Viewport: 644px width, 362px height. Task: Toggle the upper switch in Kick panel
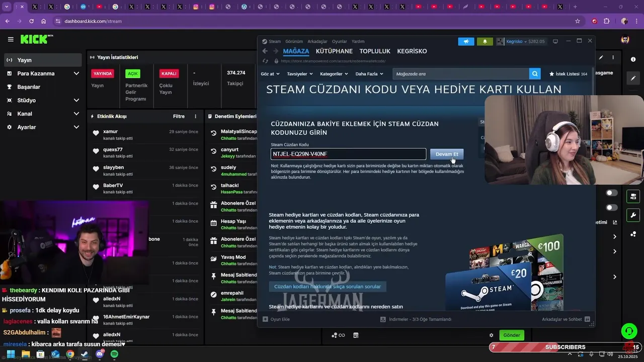click(612, 193)
